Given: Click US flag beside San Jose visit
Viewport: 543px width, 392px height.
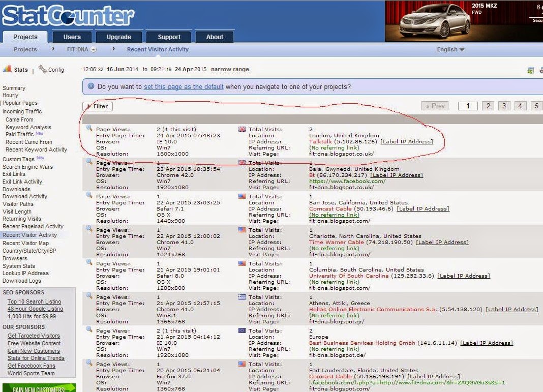Looking at the screenshot, I should [x=242, y=196].
